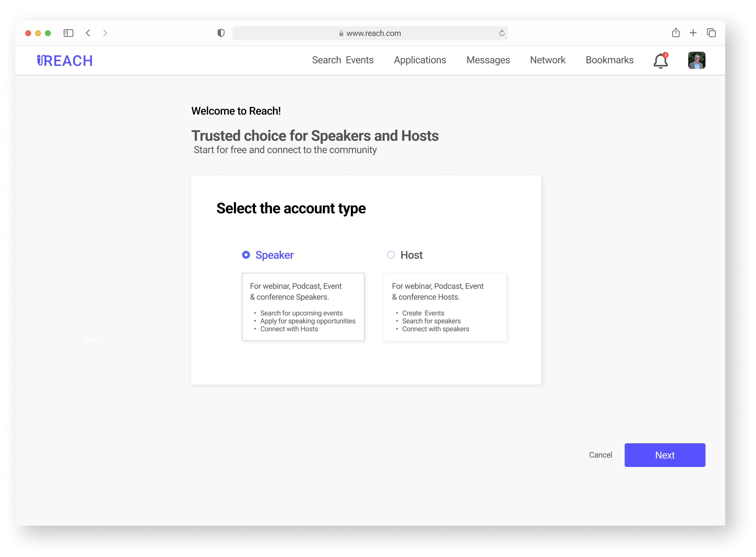756x557 pixels.
Task: Select the Host radio button
Action: tap(391, 255)
